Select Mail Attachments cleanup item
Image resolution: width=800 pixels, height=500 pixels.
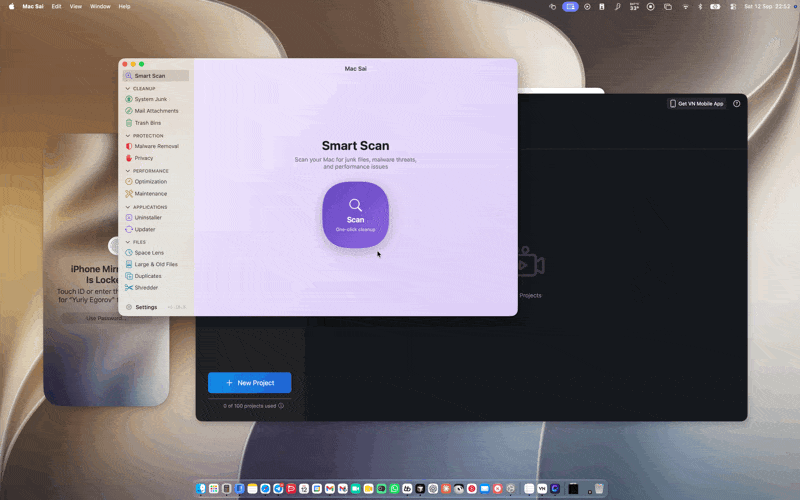coord(156,111)
